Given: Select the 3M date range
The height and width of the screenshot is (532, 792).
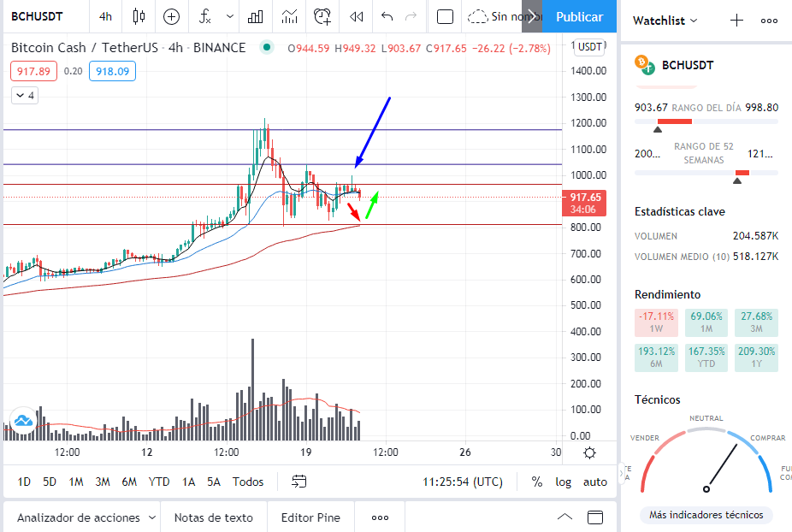Looking at the screenshot, I should click(103, 482).
